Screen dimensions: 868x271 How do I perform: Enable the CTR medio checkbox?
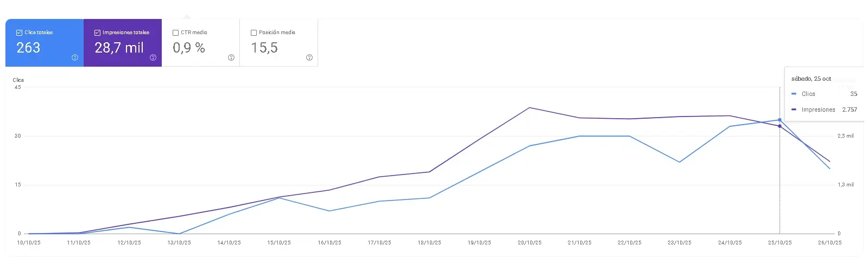coord(176,33)
